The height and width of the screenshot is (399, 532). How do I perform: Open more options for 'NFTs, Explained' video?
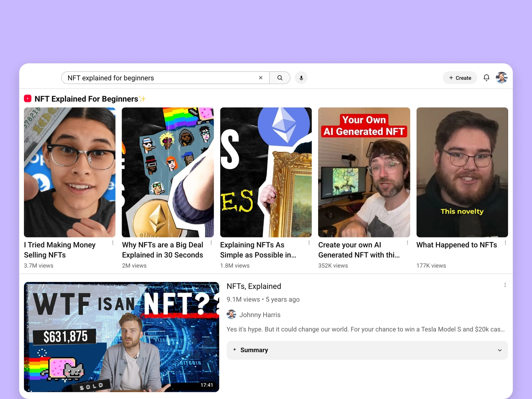tap(505, 285)
